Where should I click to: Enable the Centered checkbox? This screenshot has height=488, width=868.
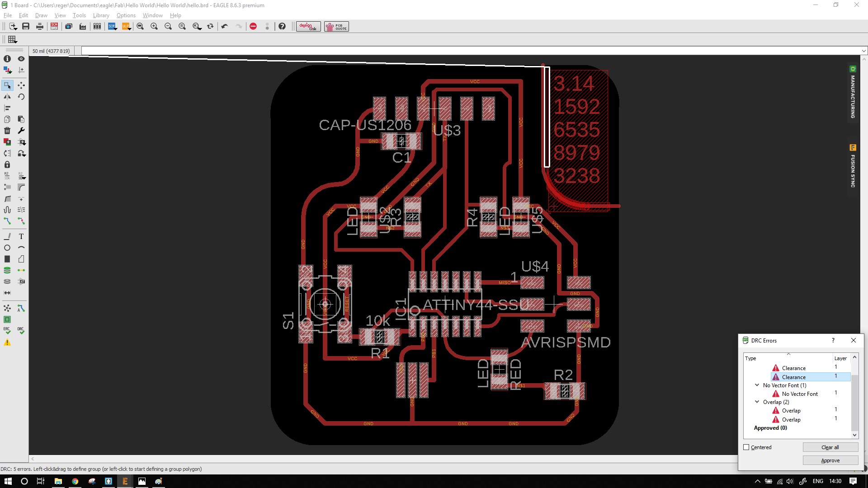click(x=746, y=447)
